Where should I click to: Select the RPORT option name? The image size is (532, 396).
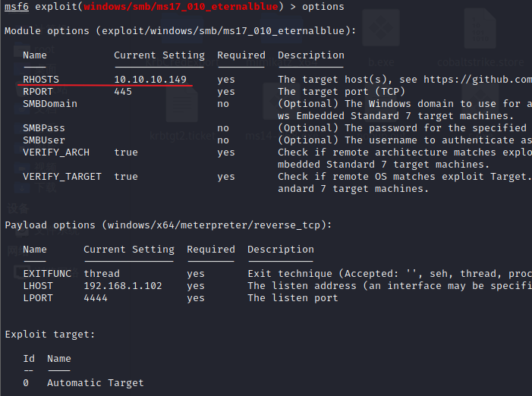[38, 92]
